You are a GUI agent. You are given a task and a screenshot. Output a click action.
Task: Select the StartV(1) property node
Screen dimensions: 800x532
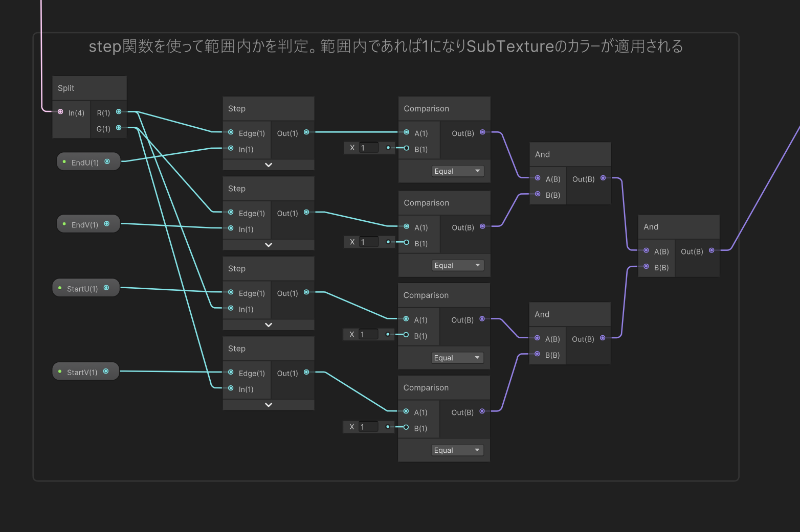click(82, 371)
